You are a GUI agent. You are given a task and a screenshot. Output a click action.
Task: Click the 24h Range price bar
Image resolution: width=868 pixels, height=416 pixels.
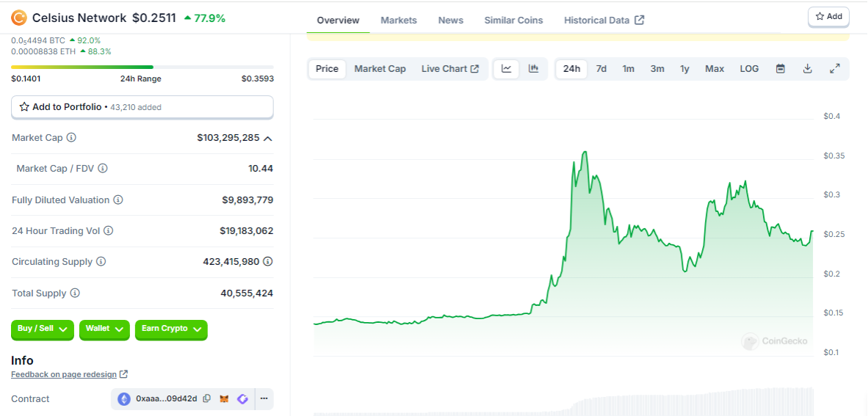[x=142, y=67]
